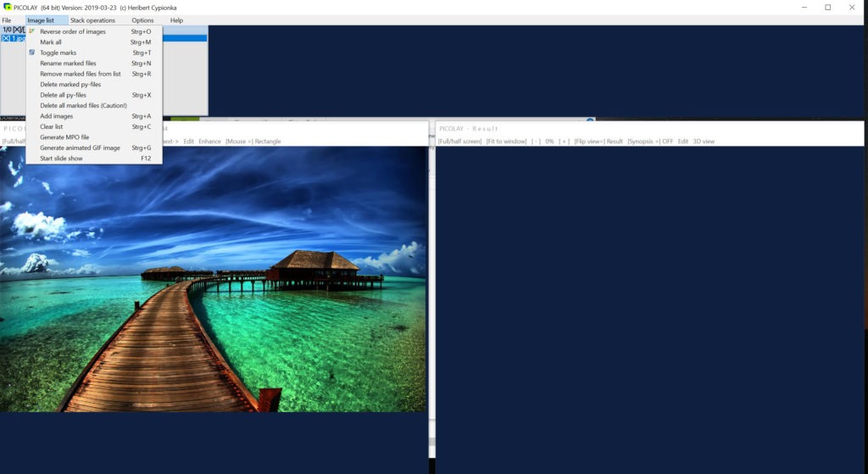
Task: Click the PICOLAY app icon in title bar
Action: pyautogui.click(x=7, y=7)
